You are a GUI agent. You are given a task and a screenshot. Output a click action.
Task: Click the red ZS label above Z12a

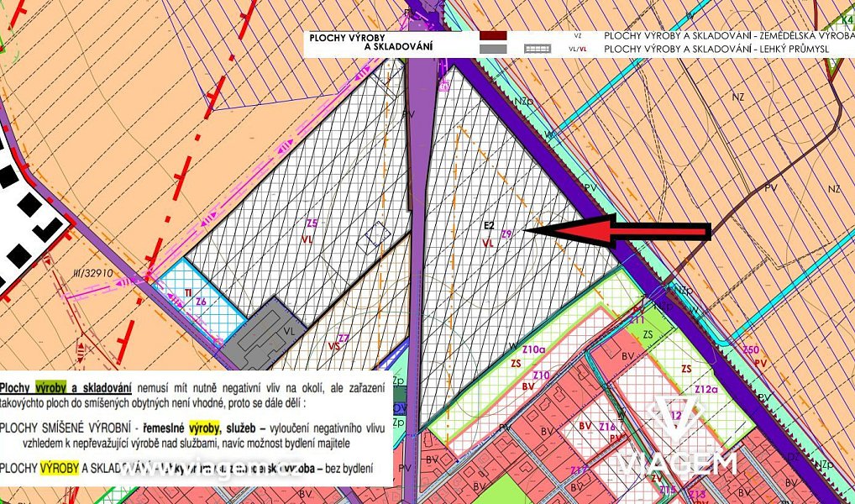[686, 369]
